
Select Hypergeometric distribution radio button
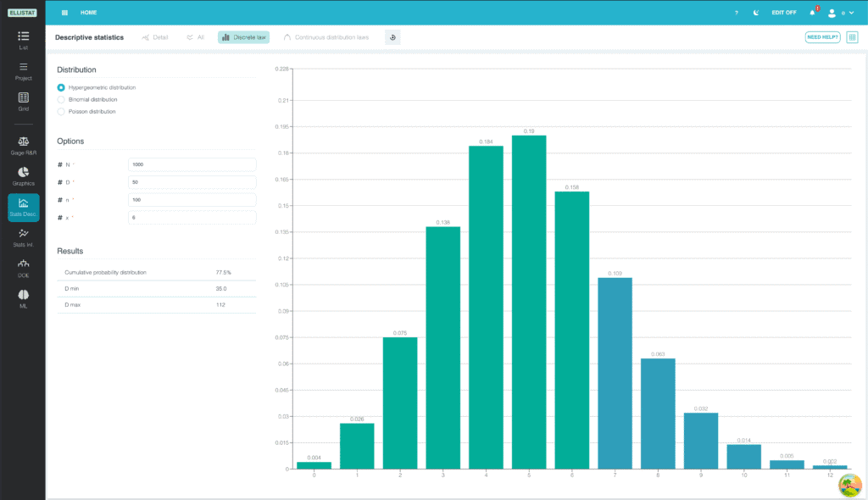coord(61,87)
